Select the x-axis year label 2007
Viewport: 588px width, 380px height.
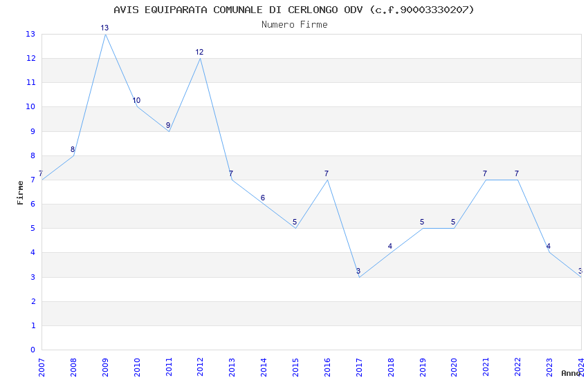[x=42, y=368]
